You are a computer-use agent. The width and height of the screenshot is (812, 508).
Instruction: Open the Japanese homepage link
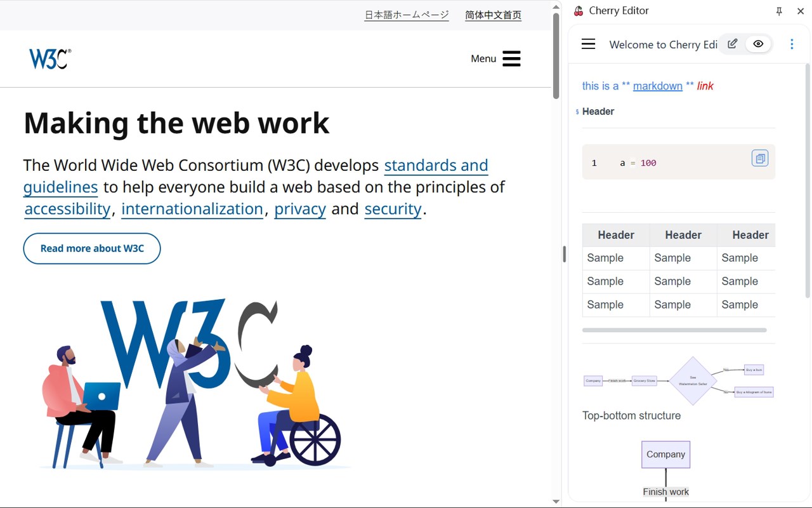point(407,15)
